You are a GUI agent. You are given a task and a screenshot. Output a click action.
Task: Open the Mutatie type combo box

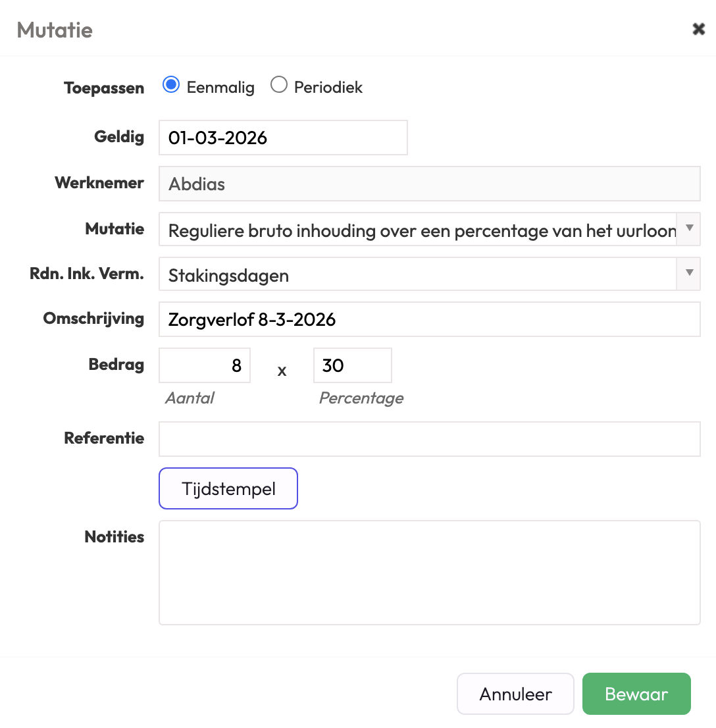pyautogui.click(x=418, y=229)
